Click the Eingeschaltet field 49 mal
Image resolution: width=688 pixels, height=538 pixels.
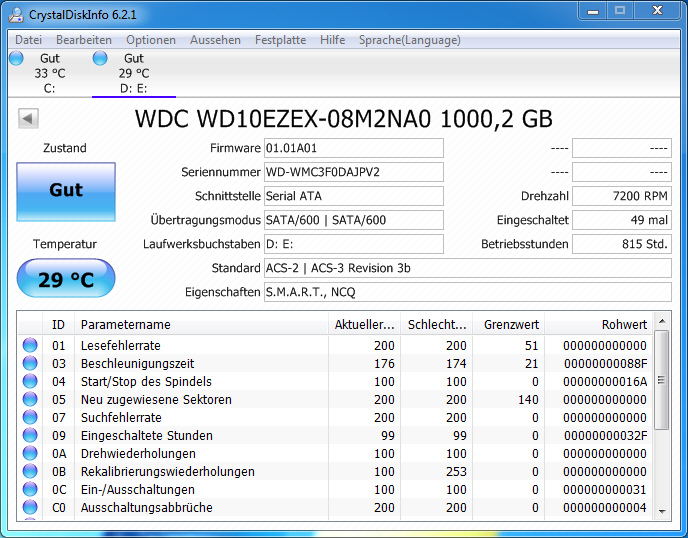click(622, 220)
